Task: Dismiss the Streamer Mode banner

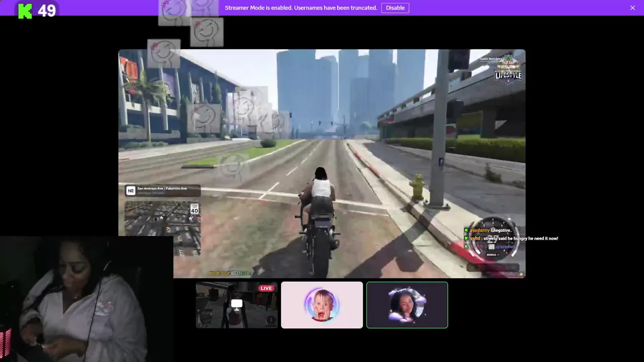Action: point(632,8)
